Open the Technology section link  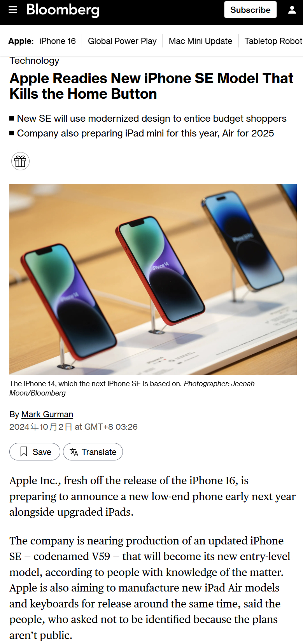34,61
